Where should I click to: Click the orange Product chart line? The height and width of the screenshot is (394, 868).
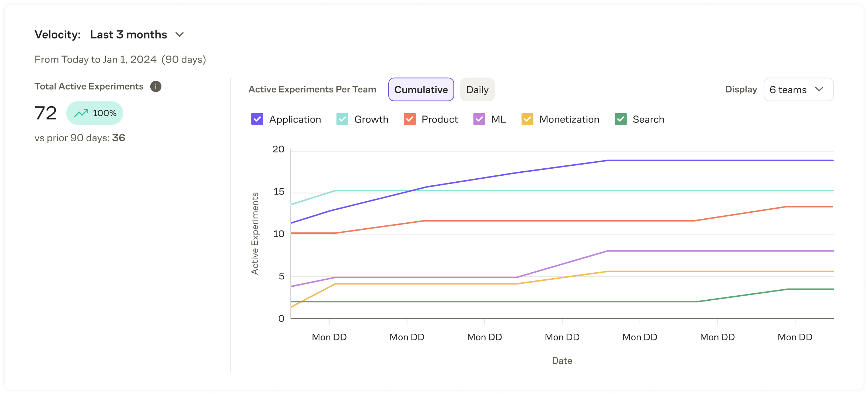click(x=555, y=221)
